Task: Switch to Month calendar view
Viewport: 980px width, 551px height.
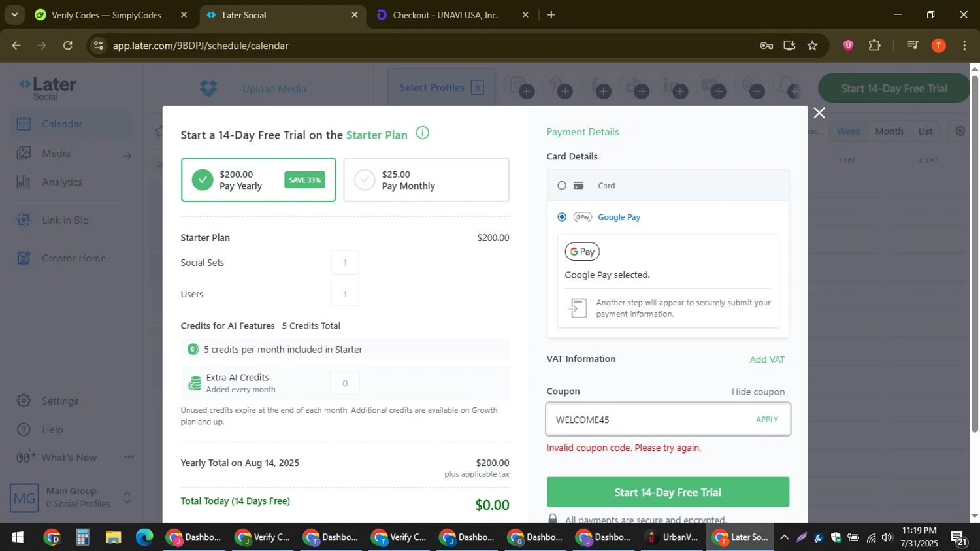Action: coord(889,131)
